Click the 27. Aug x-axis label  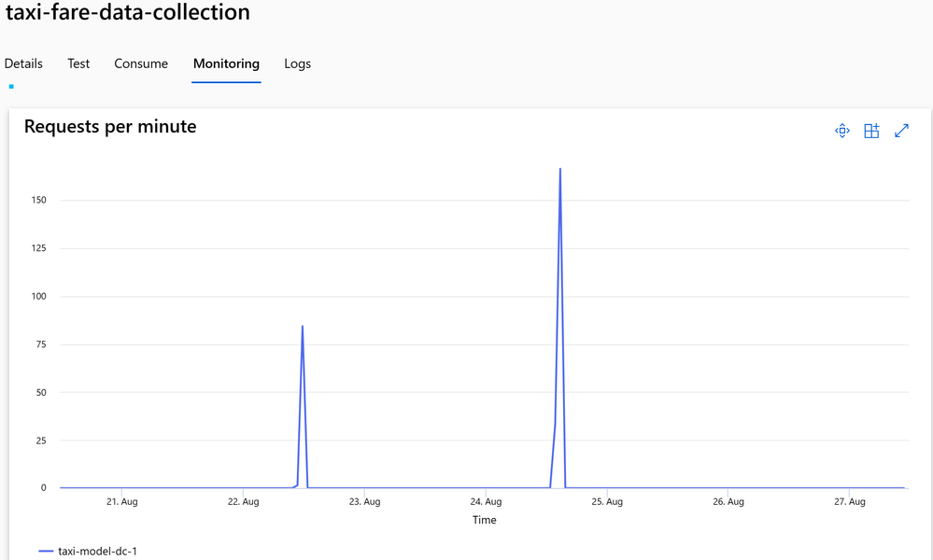coord(849,501)
